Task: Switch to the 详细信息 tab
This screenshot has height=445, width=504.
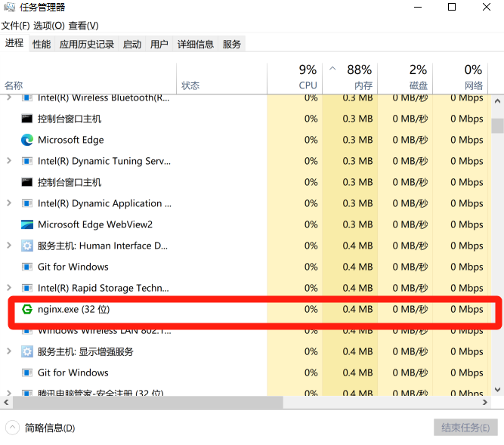Action: (x=196, y=44)
